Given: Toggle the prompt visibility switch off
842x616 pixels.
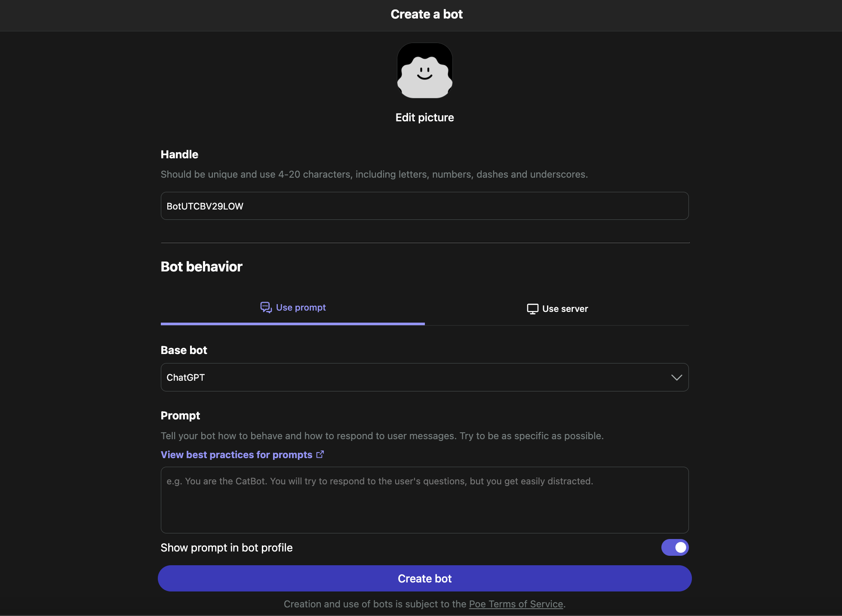Looking at the screenshot, I should tap(674, 547).
